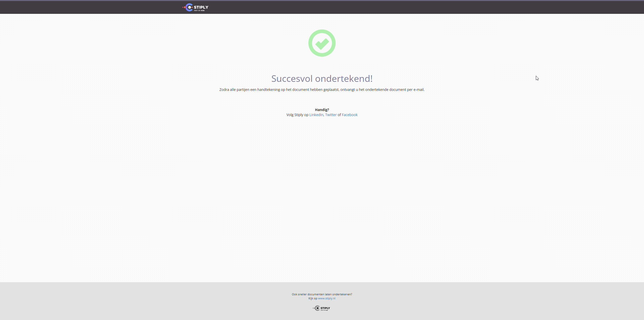Click the STIPLY wordmark in footer logo
644x320 pixels.
(325, 308)
